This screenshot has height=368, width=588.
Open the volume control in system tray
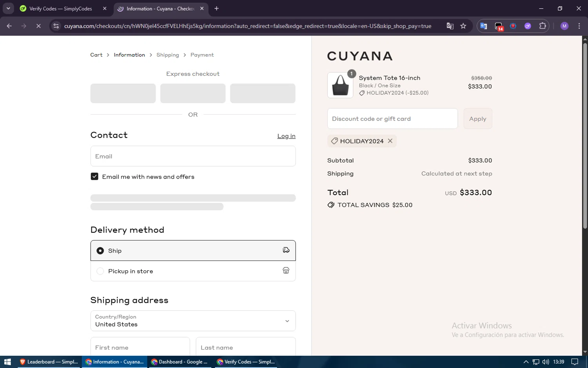point(546,362)
